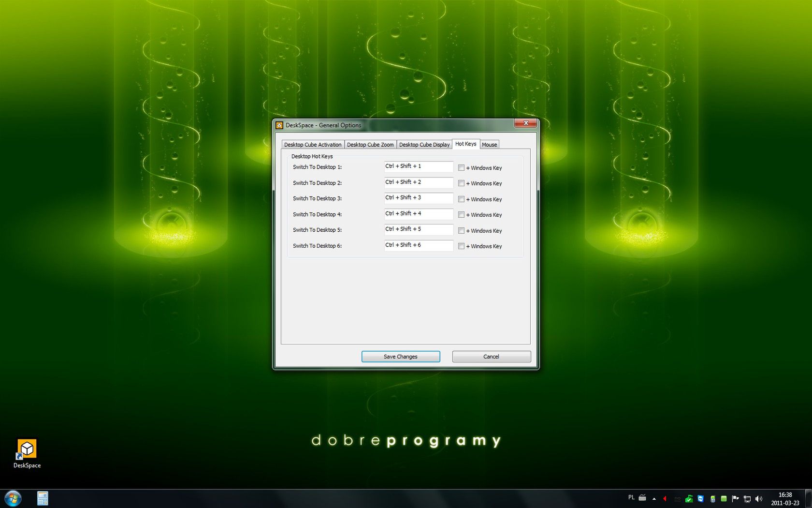Screen dimensions: 812x508
Task: Switch to the Desktop Cube Activation tab
Action: pyautogui.click(x=313, y=145)
